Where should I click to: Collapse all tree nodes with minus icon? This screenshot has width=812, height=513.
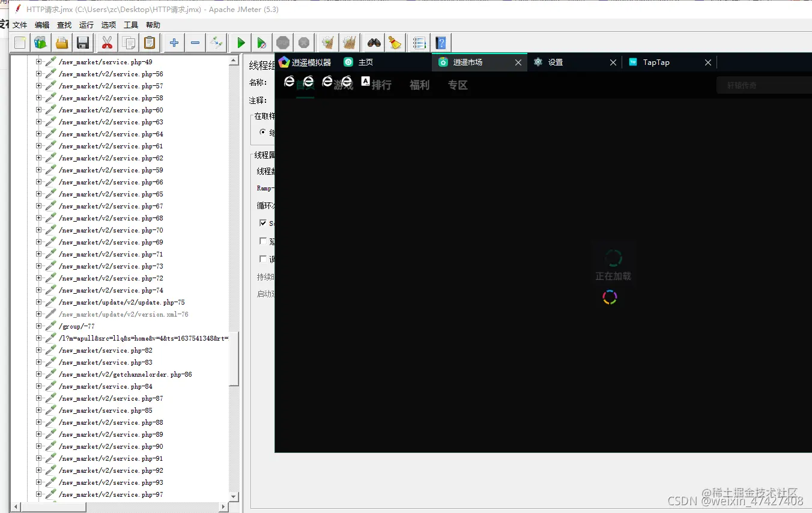point(195,43)
